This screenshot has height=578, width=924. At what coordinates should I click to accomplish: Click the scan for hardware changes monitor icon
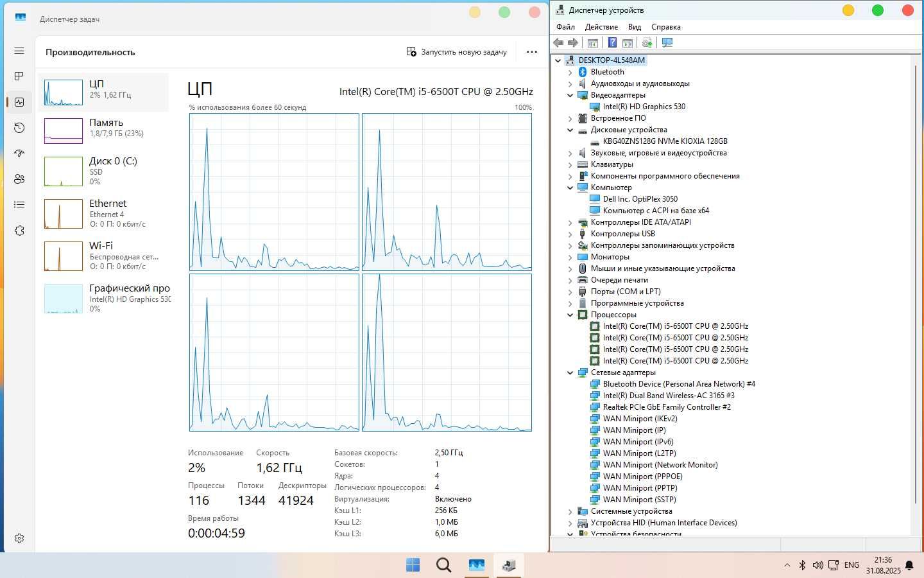pyautogui.click(x=667, y=42)
